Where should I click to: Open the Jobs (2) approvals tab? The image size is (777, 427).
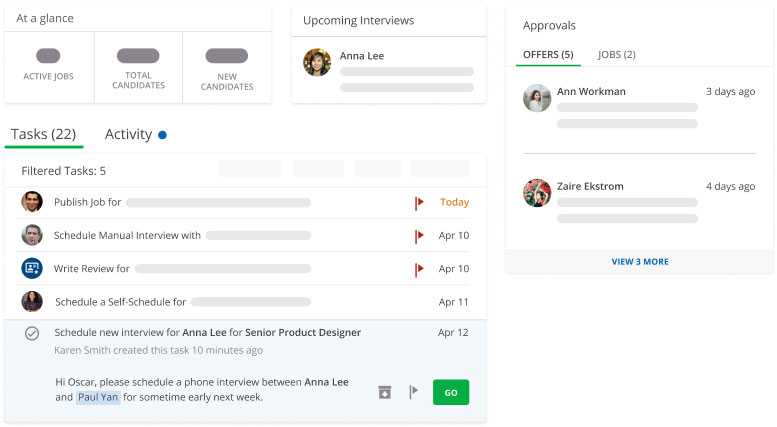click(616, 54)
